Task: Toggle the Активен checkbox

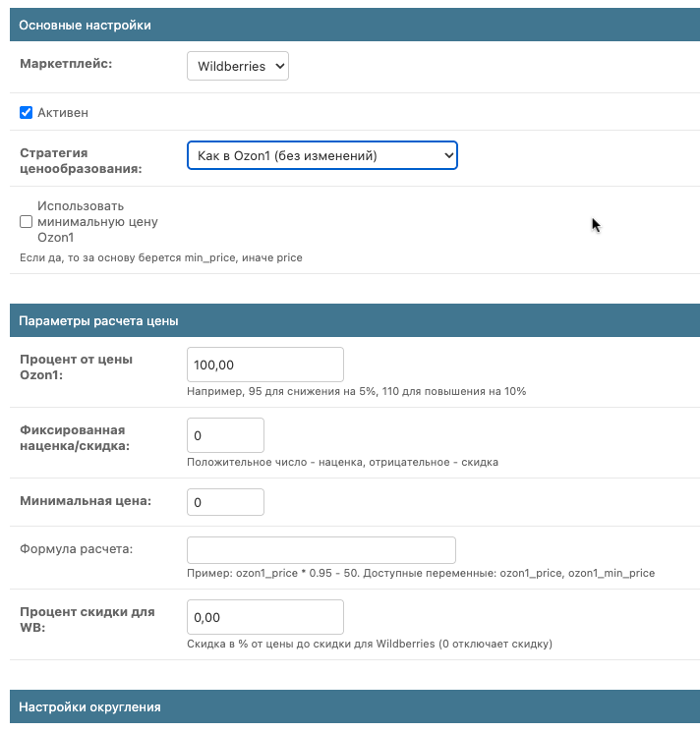Action: click(x=27, y=113)
